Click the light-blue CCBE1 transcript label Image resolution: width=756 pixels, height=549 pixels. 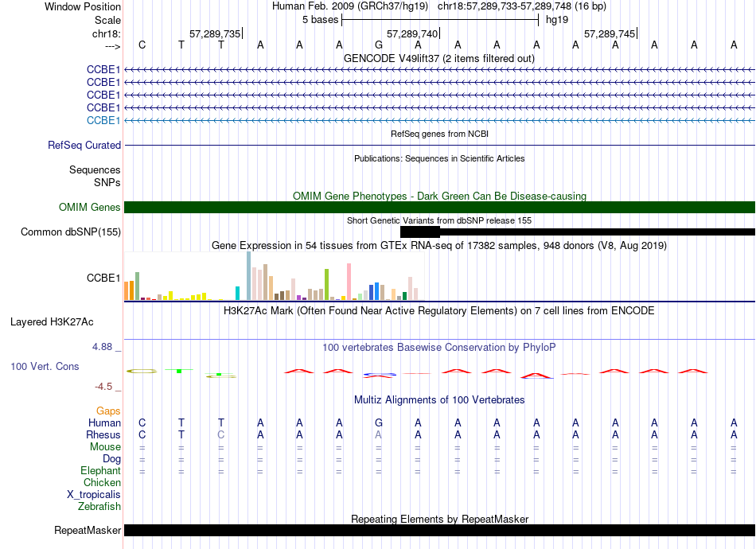pyautogui.click(x=103, y=120)
